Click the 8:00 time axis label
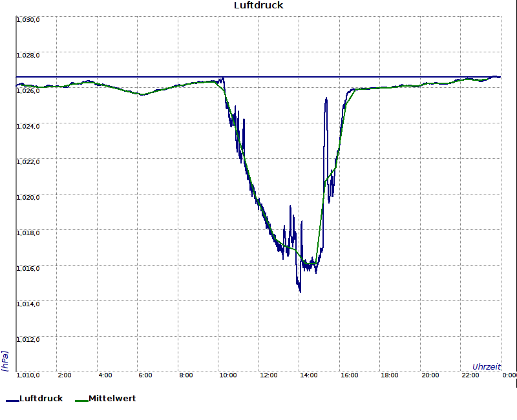 (x=186, y=375)
